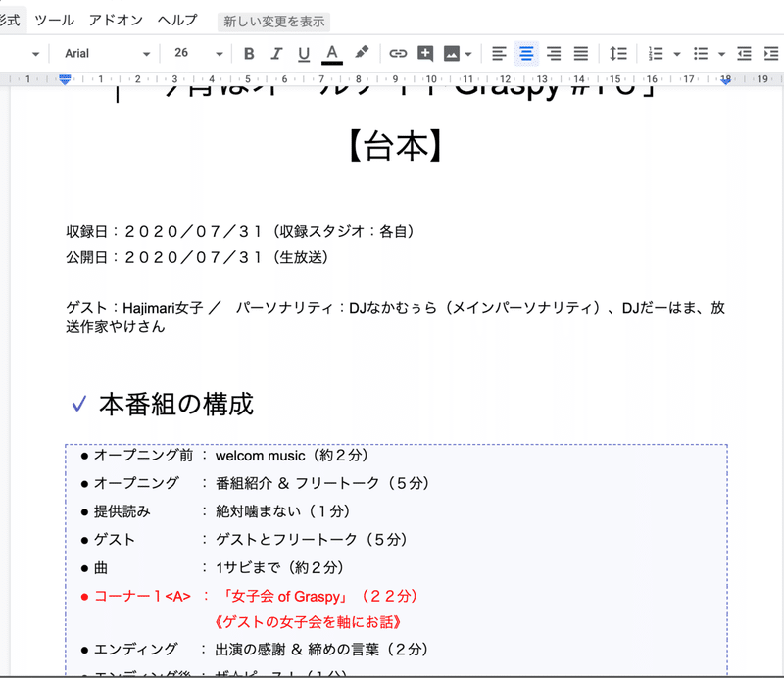Click the 【台本】 title text
784x678 pixels.
(x=395, y=146)
